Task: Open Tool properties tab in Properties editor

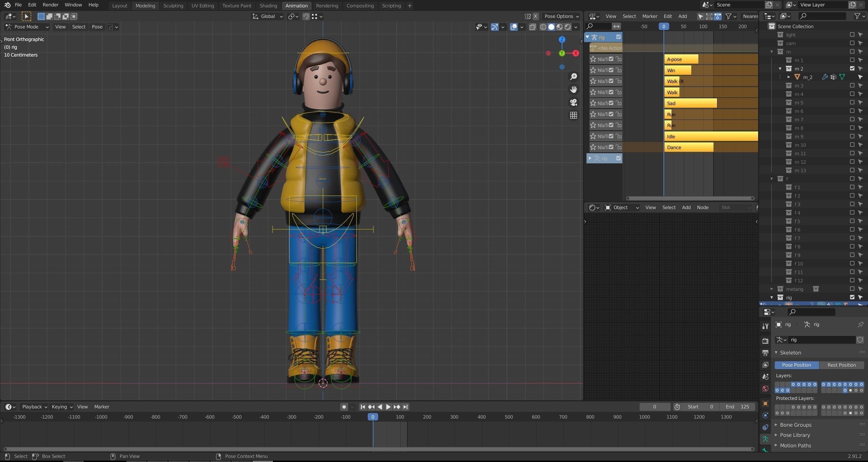Action: (x=765, y=326)
